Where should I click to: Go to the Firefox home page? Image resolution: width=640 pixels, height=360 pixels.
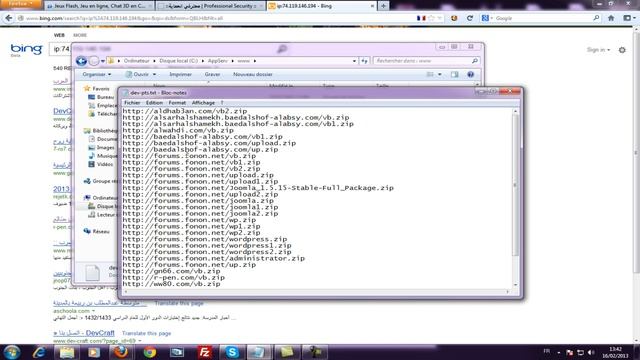611,18
